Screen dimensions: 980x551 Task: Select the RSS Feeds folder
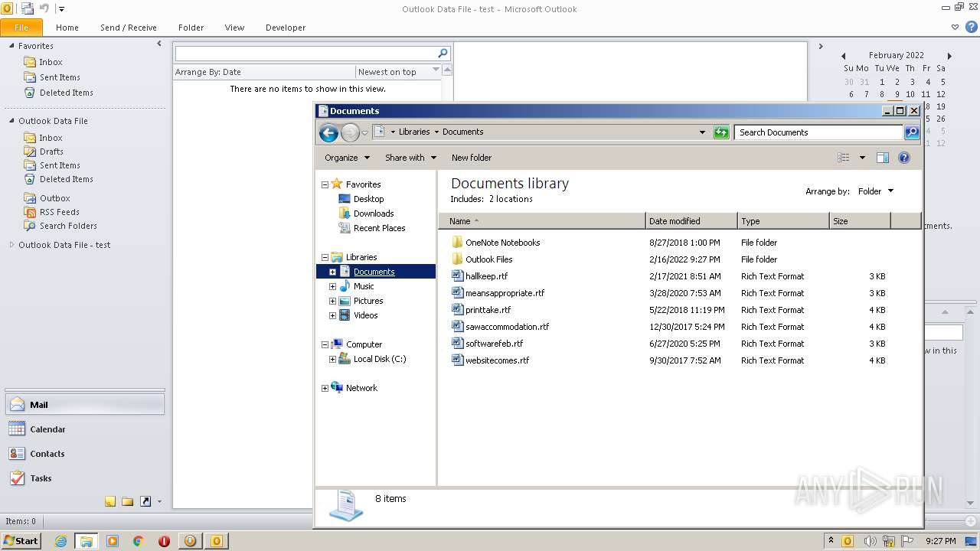tap(51, 212)
